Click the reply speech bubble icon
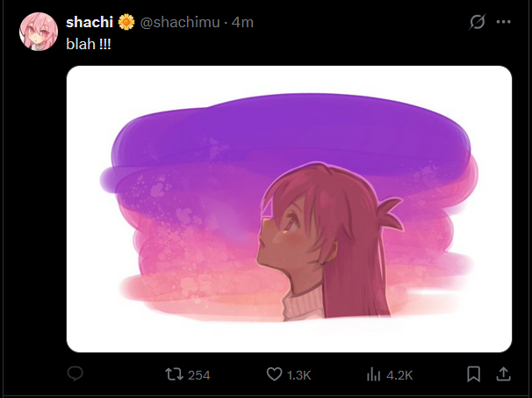Screen dimensions: 532x398 (75, 374)
